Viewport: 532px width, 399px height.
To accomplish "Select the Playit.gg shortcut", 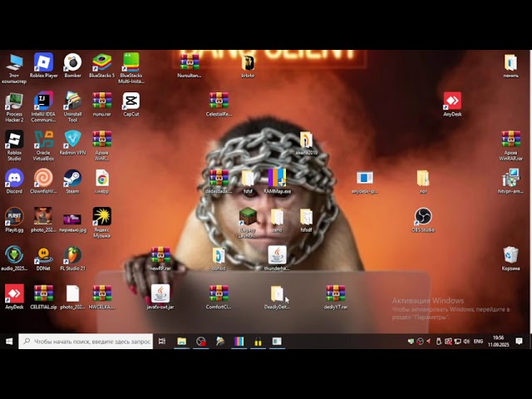I will [14, 219].
